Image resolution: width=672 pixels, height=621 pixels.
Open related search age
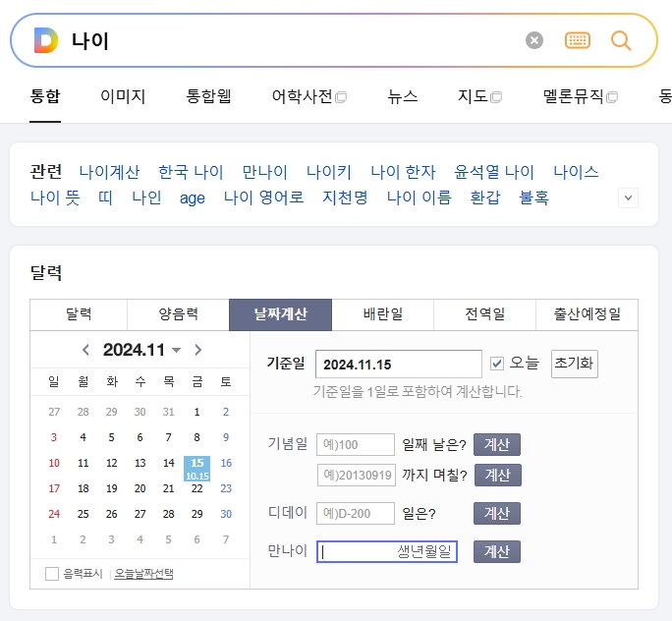click(x=192, y=198)
